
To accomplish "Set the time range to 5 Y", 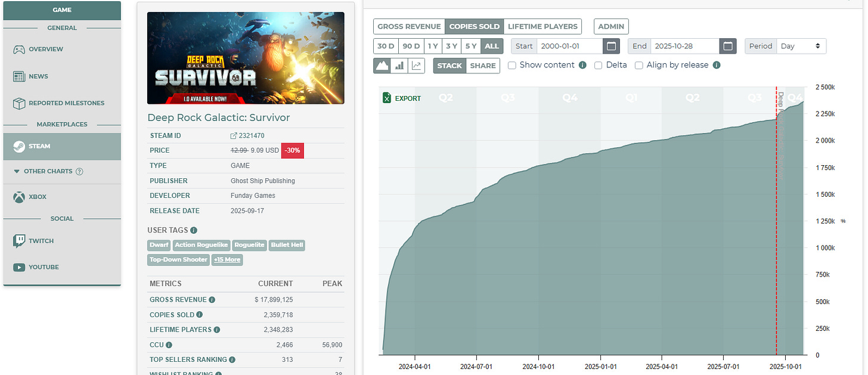I will tap(470, 46).
